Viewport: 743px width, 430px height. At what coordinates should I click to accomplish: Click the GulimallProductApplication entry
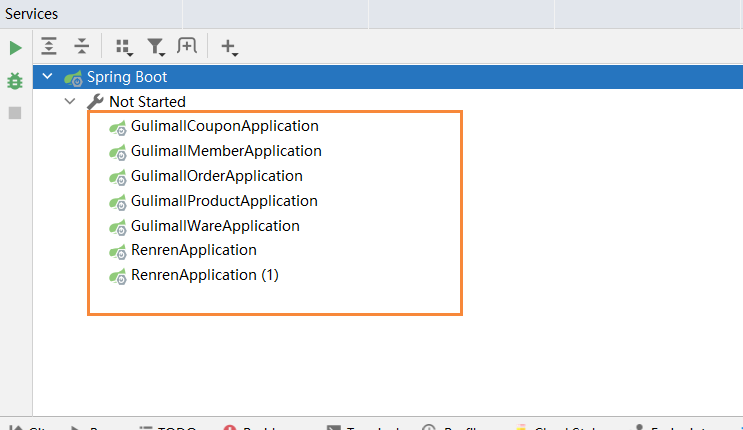[224, 201]
